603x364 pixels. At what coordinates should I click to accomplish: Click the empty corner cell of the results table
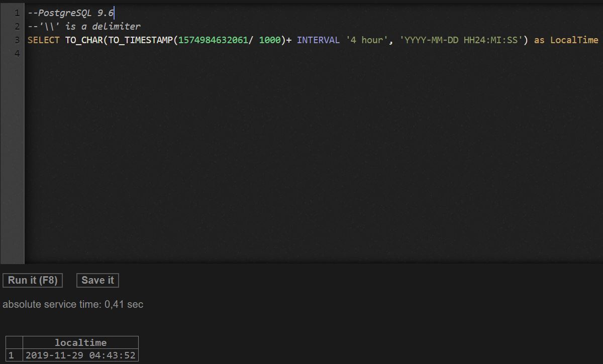pyautogui.click(x=14, y=342)
